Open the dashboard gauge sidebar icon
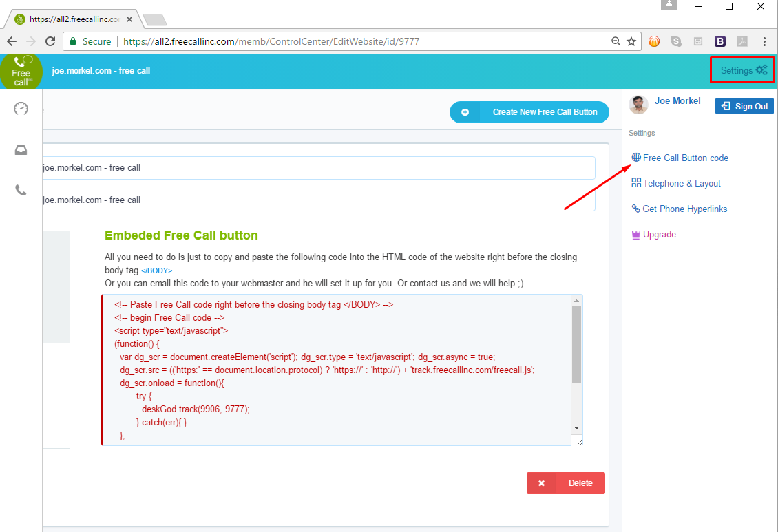Image resolution: width=778 pixels, height=532 pixels. click(x=21, y=108)
